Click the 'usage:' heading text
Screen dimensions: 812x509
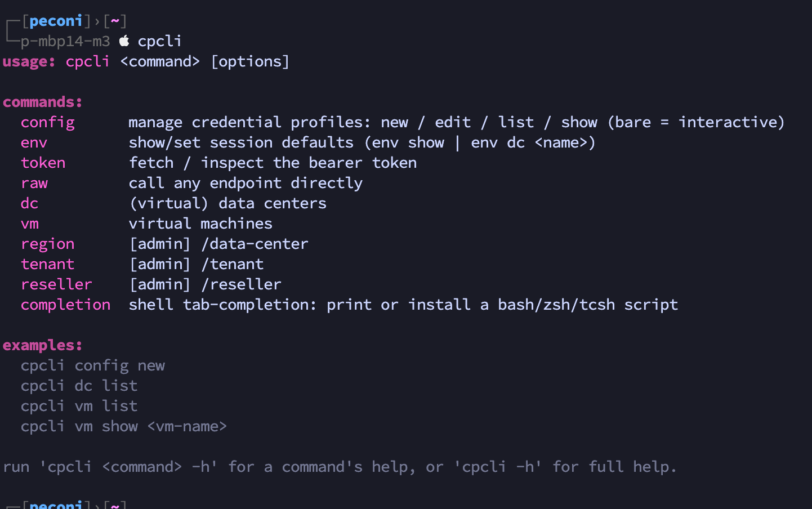click(29, 62)
